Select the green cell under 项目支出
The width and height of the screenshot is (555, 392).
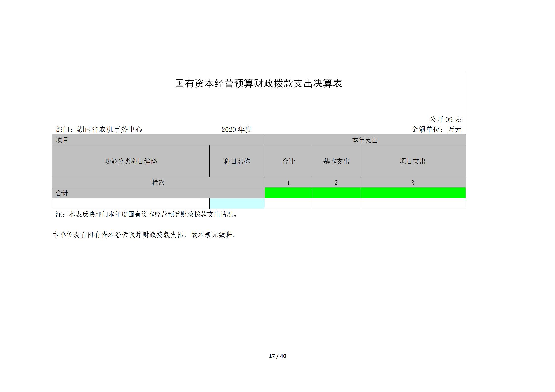coord(413,193)
